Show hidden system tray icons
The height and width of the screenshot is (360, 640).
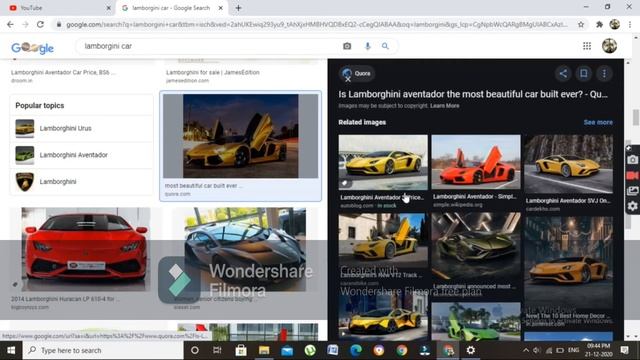[526, 350]
